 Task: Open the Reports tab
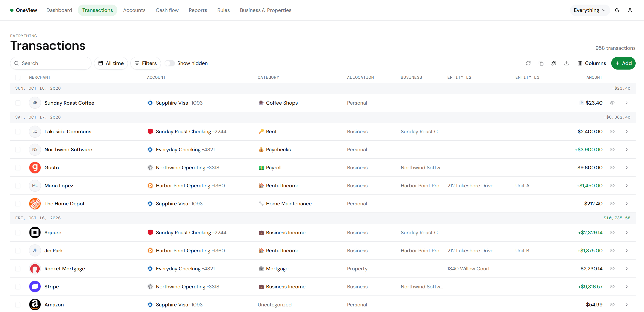coord(198,10)
